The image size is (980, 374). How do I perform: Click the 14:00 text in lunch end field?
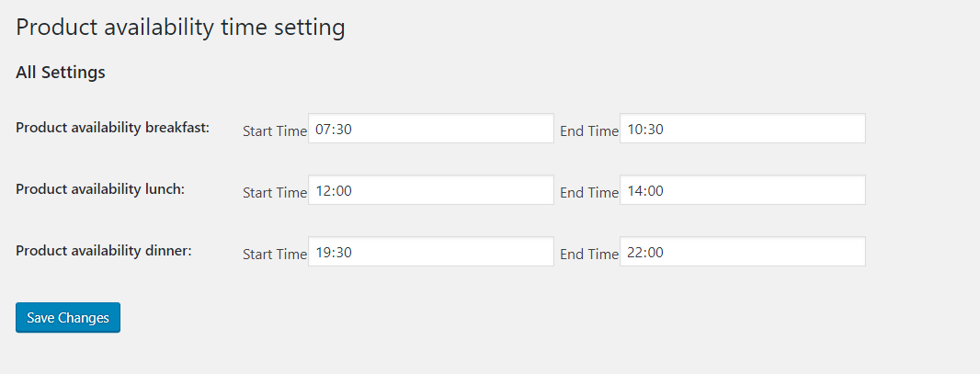[x=645, y=191]
